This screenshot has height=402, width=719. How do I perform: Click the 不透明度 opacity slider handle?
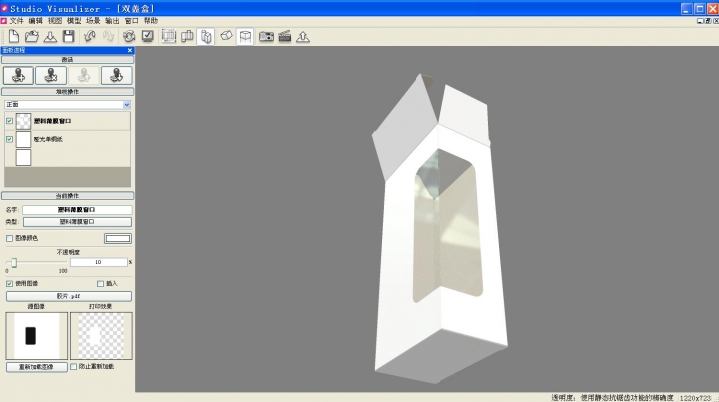click(x=14, y=262)
